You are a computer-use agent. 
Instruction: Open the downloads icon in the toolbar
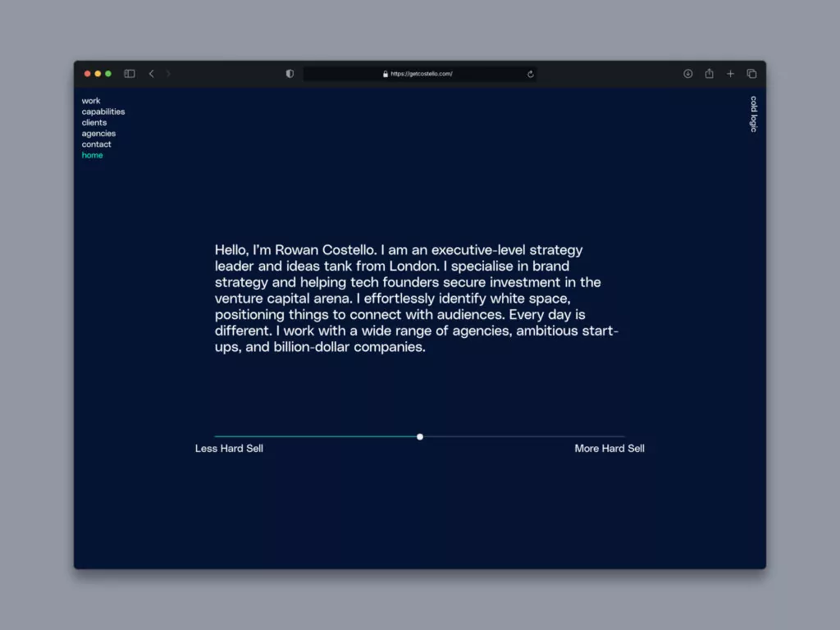click(x=688, y=74)
